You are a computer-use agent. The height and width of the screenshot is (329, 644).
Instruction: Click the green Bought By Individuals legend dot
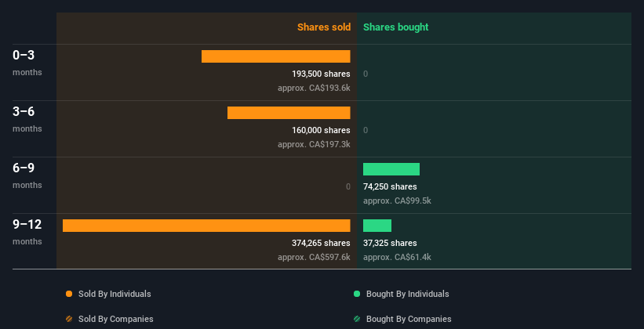point(357,294)
